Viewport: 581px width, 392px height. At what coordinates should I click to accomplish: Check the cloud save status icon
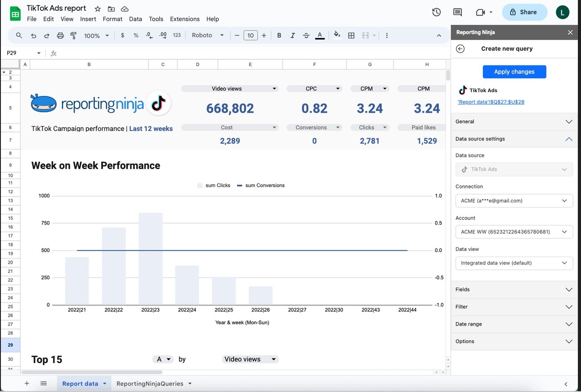click(125, 9)
